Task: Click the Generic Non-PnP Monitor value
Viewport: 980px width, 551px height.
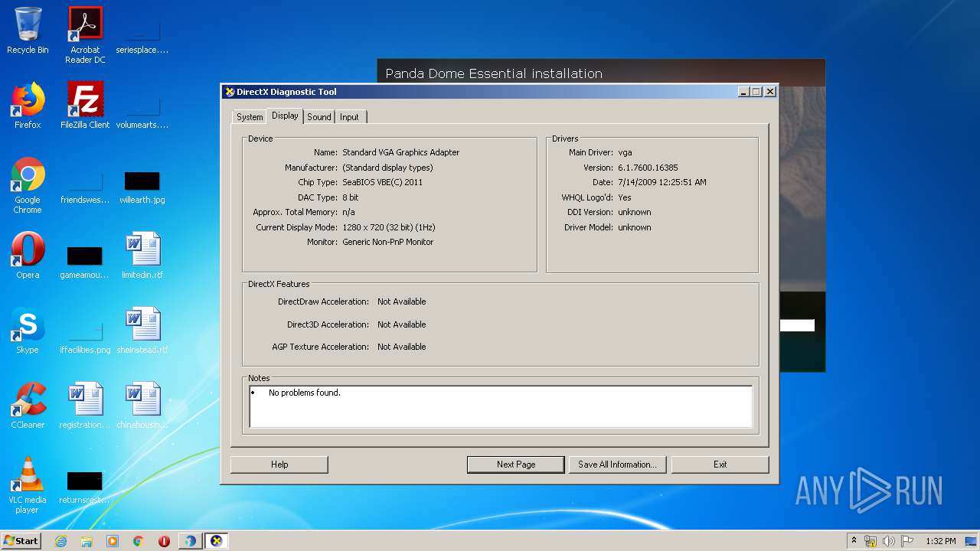Action: 387,242
